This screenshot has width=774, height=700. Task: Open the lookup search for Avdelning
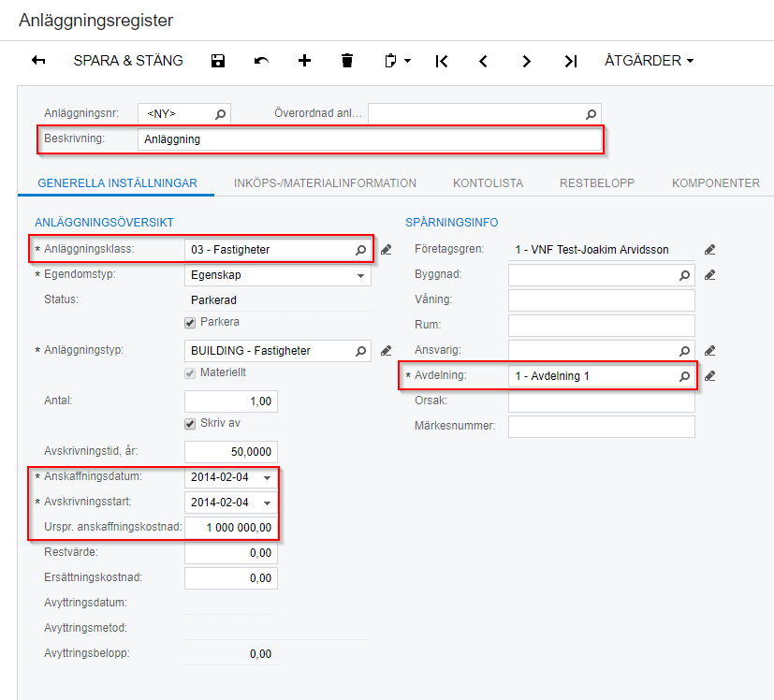(684, 377)
